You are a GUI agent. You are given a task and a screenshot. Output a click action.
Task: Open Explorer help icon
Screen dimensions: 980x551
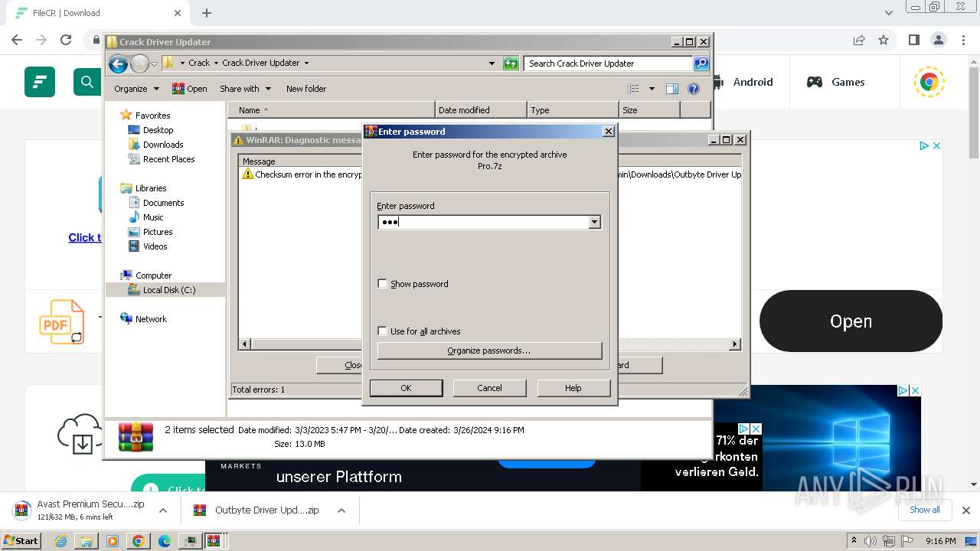click(x=694, y=89)
